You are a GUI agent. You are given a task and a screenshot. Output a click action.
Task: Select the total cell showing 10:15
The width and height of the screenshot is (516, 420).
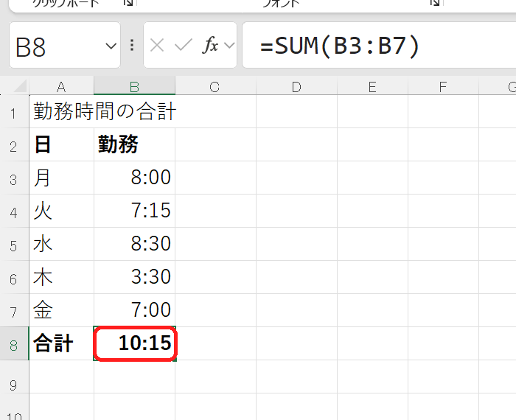click(135, 343)
